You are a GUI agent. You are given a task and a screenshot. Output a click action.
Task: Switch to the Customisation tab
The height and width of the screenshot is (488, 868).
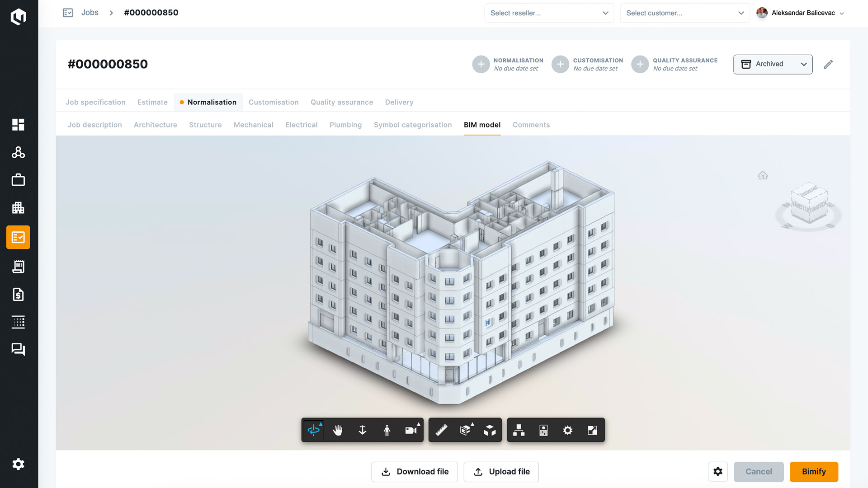(274, 102)
